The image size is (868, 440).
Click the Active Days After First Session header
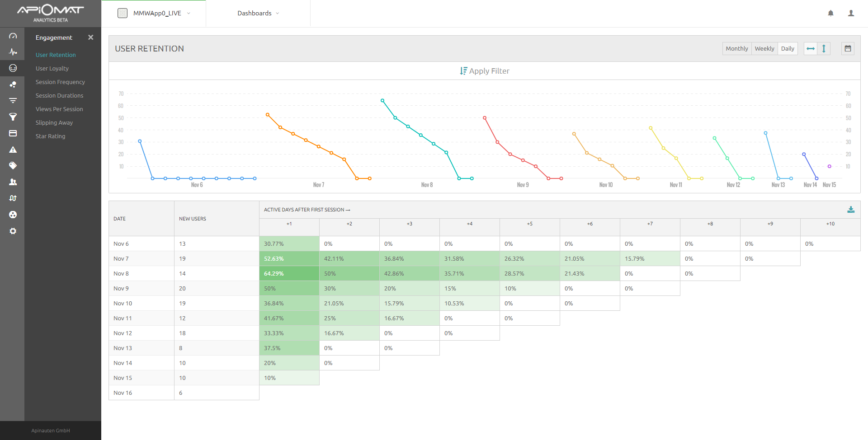click(x=307, y=210)
